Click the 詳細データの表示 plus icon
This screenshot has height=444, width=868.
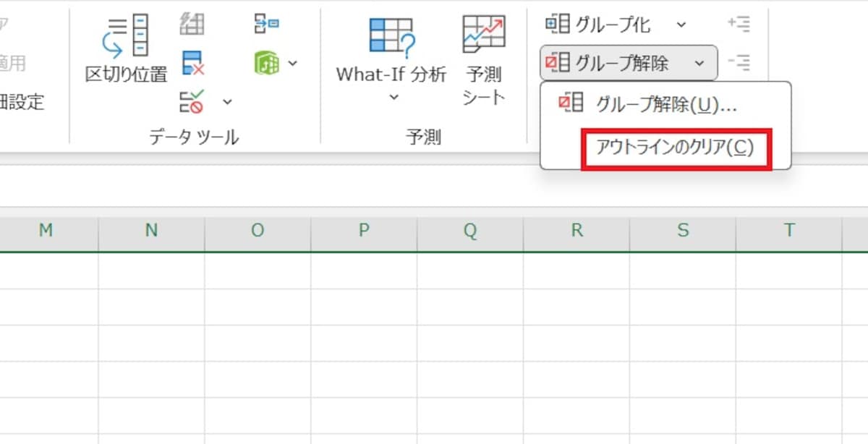tap(739, 22)
